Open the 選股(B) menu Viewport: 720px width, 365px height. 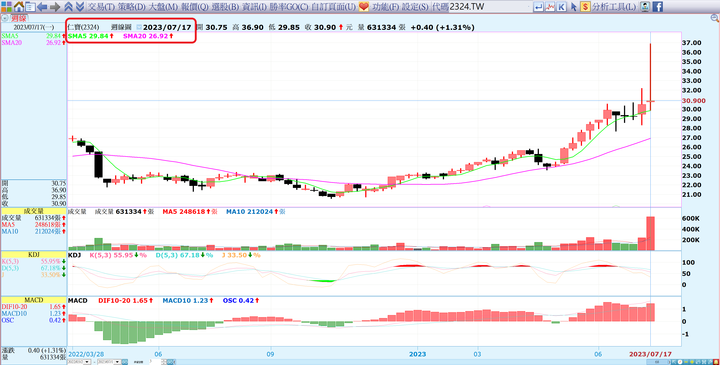(225, 6)
